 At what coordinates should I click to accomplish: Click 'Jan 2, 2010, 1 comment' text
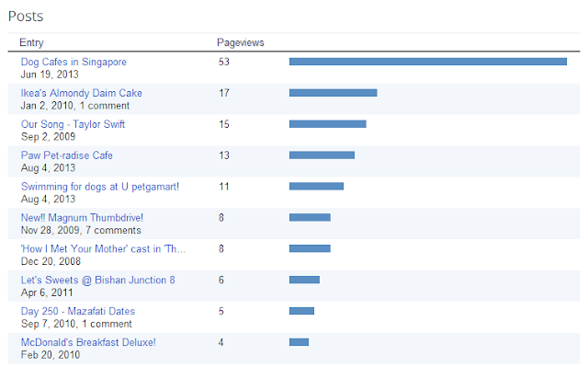click(x=75, y=106)
